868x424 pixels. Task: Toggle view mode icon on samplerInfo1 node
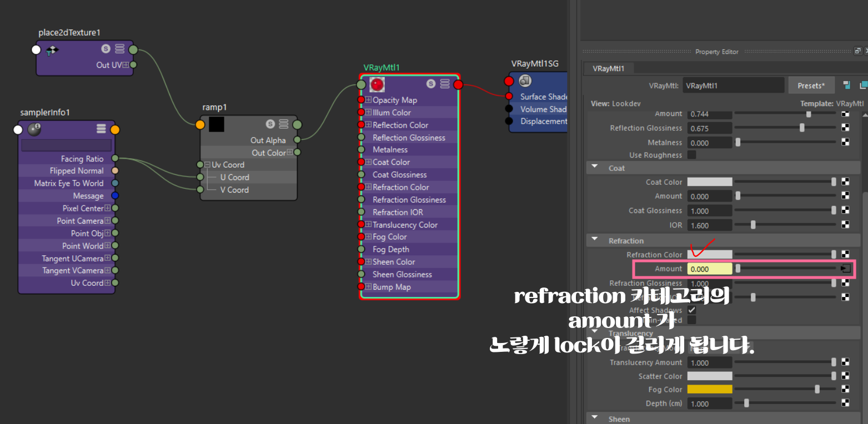point(101,129)
